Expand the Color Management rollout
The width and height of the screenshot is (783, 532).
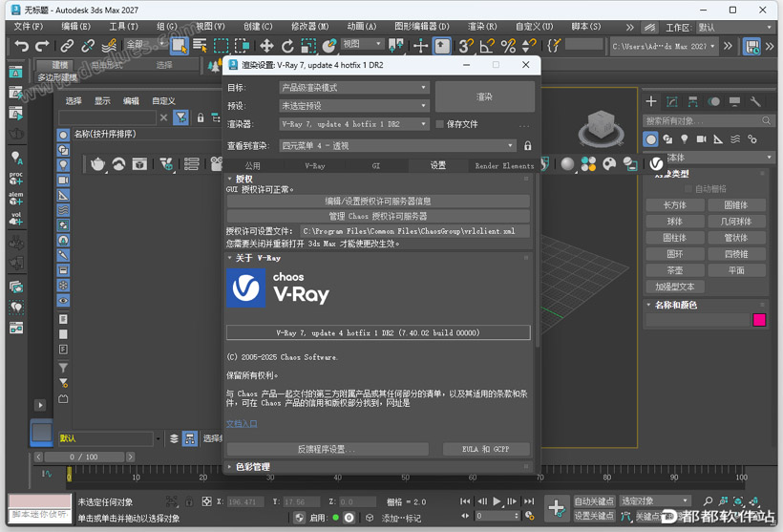[230, 466]
